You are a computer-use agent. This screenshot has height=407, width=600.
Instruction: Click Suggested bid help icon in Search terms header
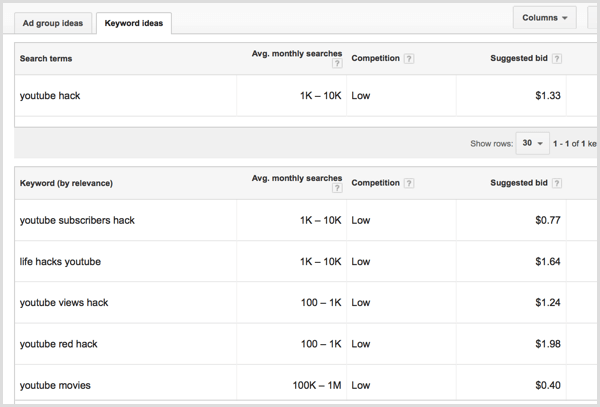pyautogui.click(x=557, y=59)
